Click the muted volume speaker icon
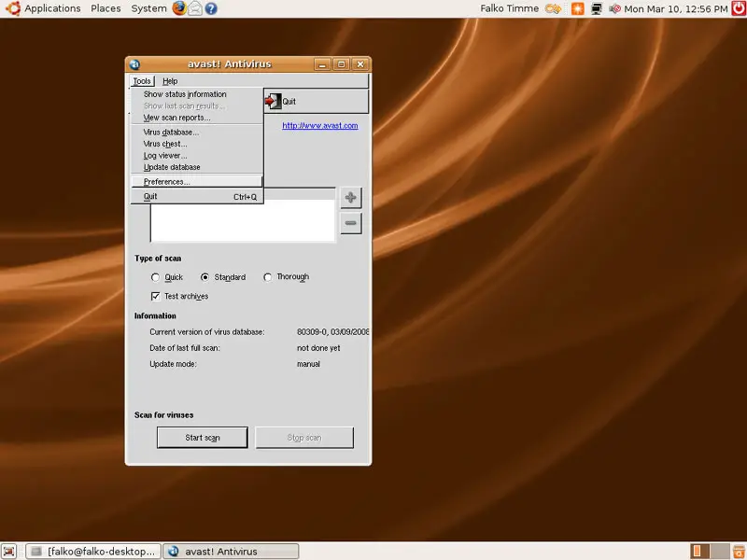 pos(614,8)
